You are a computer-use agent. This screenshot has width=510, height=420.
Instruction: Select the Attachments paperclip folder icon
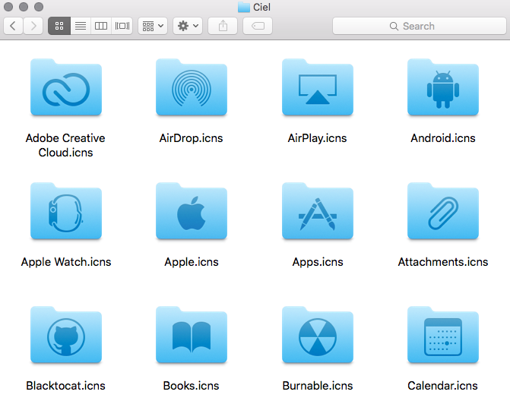click(443, 211)
